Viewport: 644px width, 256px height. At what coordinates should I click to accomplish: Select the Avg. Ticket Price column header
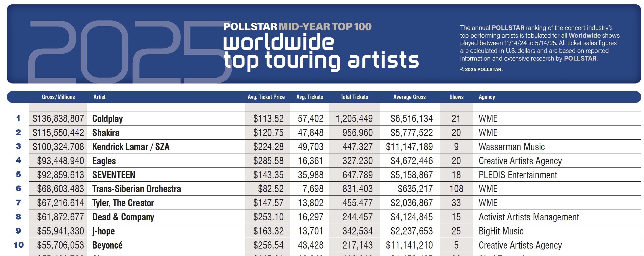[266, 97]
